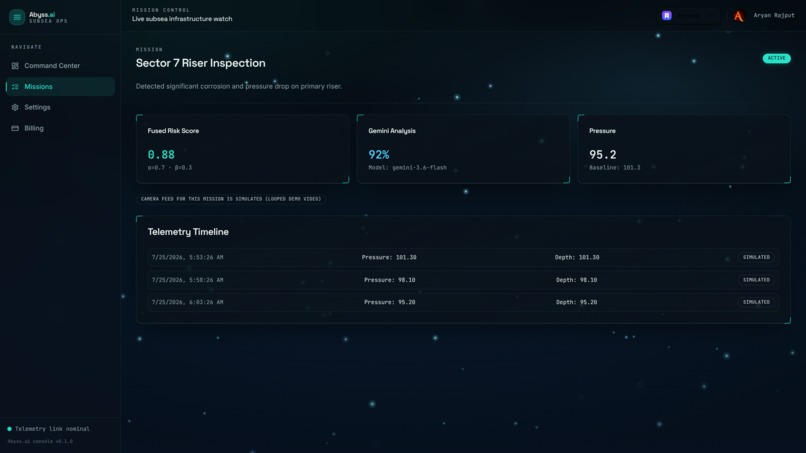Image resolution: width=806 pixels, height=453 pixels.
Task: Click SIMULATED badge in the 6:03:26 row
Action: pyautogui.click(x=756, y=302)
